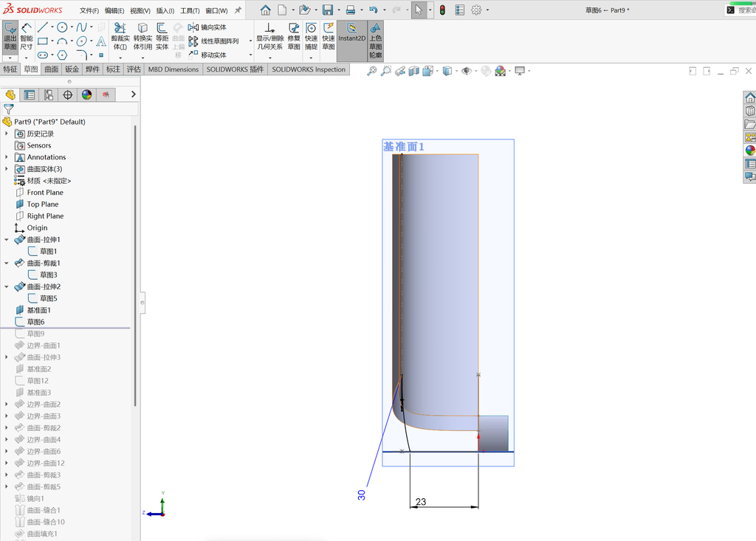
Task: Open the FeatureManager design tree tab
Action: (10, 95)
